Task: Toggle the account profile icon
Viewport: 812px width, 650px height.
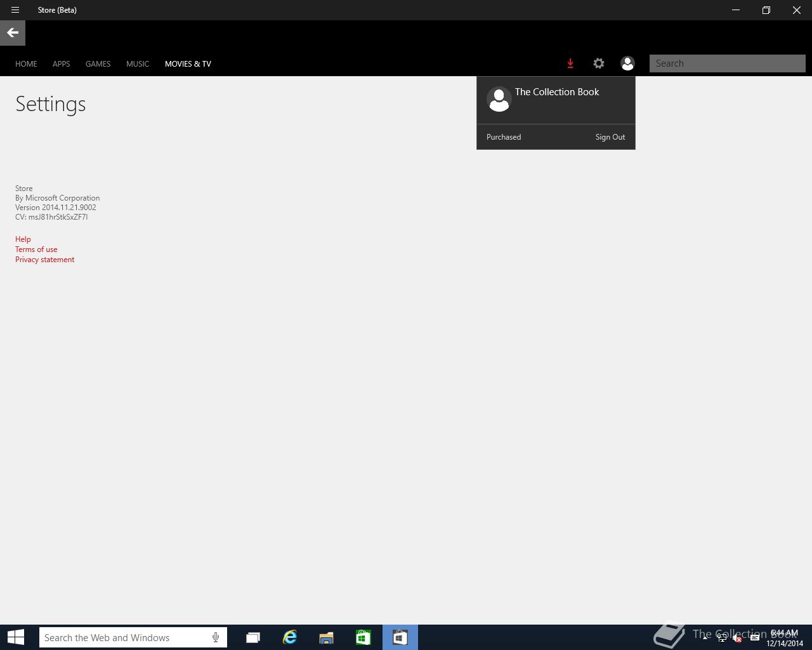Action: (x=627, y=63)
